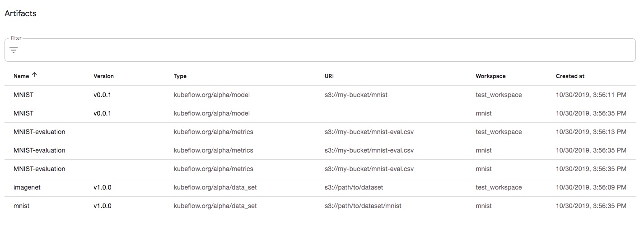Click kubeflow.org/alpha/data_set type in imagenet row
The image size is (644, 227).
[x=215, y=187]
